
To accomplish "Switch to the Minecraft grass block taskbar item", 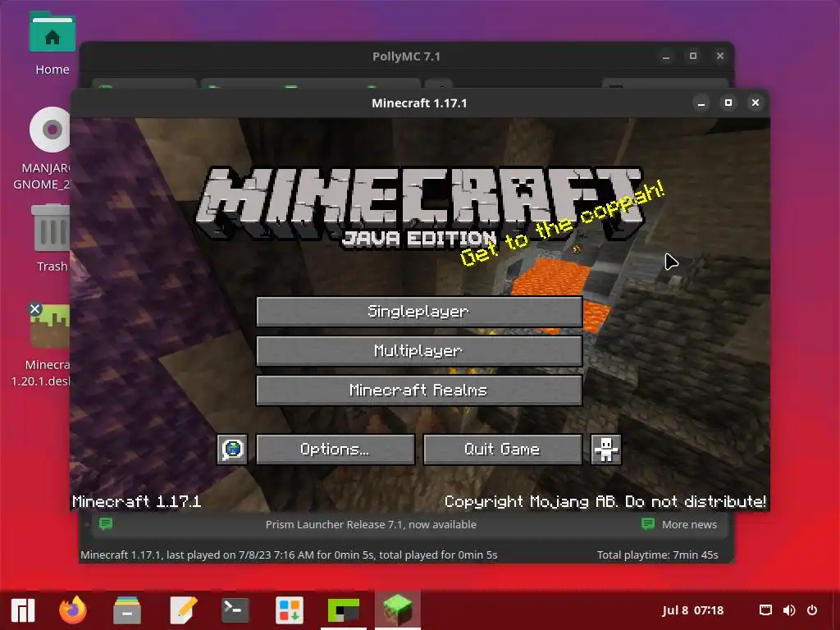I will (x=398, y=610).
